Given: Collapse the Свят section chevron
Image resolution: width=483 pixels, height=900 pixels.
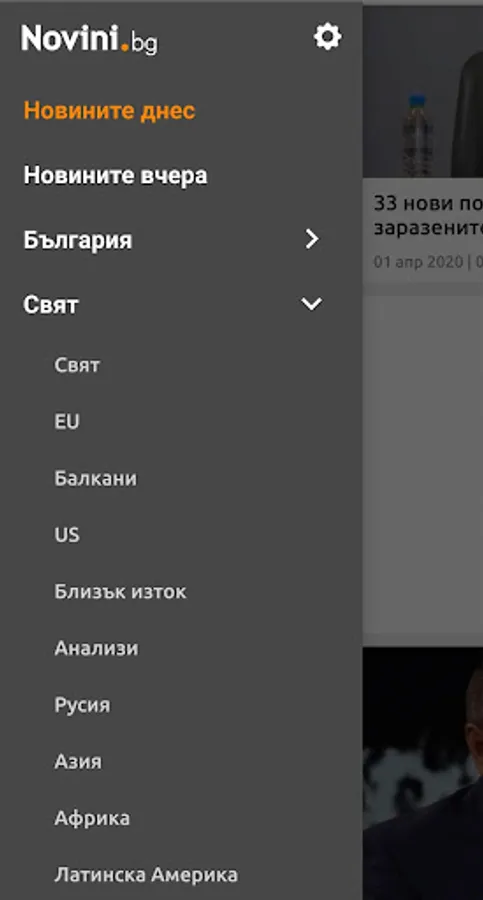Looking at the screenshot, I should click(x=312, y=304).
